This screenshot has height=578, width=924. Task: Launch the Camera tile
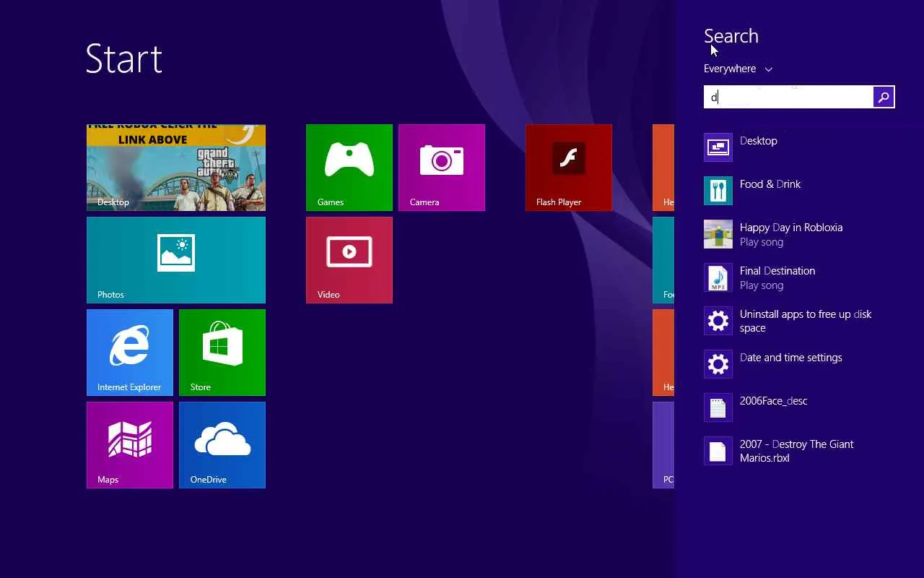pyautogui.click(x=442, y=168)
